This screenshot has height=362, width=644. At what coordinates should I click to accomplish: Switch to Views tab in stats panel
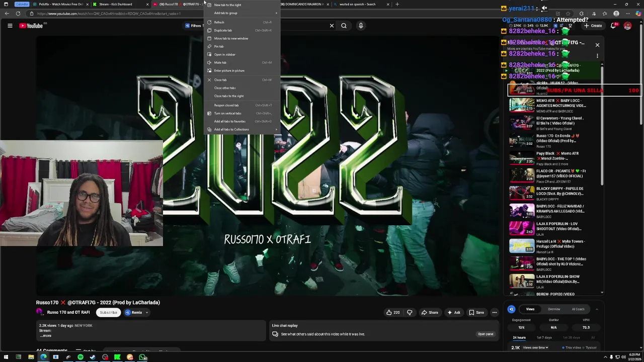point(530,309)
